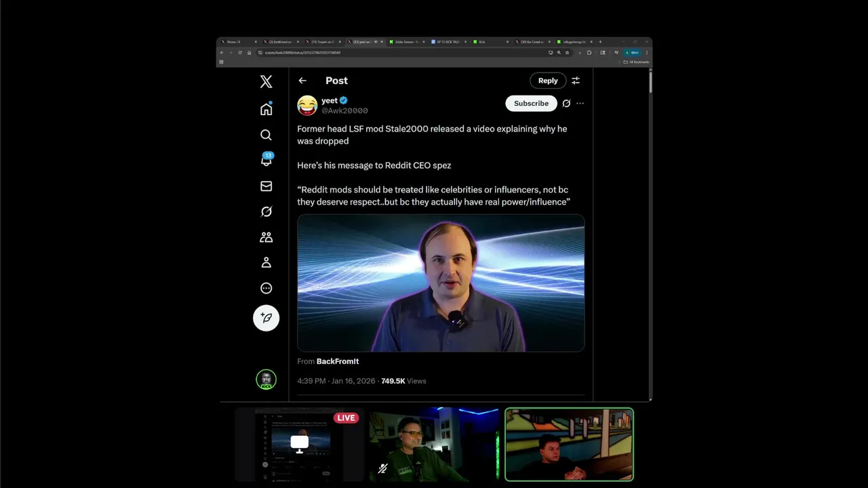This screenshot has height=488, width=868.
Task: Open the Profile person icon
Action: click(266, 262)
